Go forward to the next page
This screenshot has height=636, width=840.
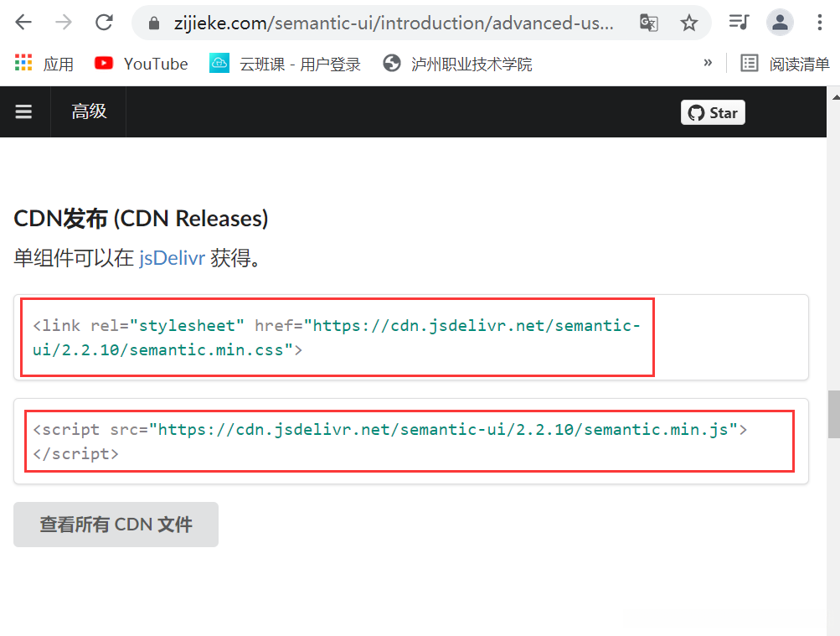[x=64, y=23]
